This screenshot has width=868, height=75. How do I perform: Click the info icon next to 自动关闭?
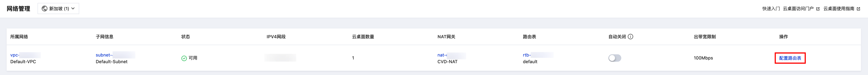pyautogui.click(x=630, y=37)
